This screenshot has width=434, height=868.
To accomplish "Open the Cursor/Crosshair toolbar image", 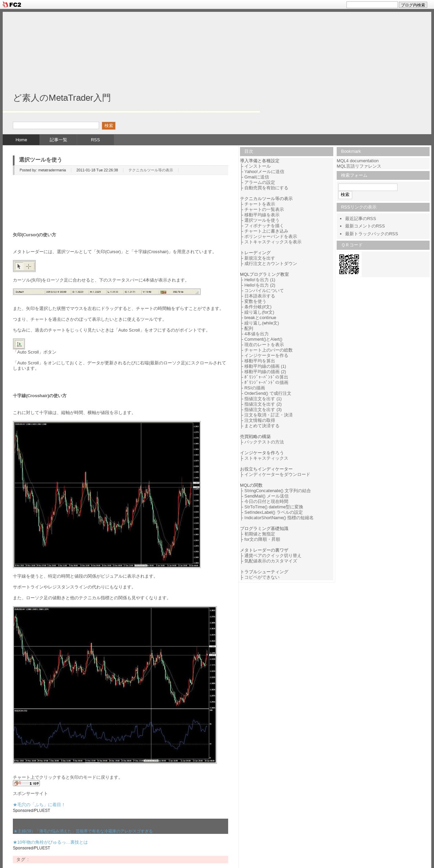I will (x=24, y=266).
